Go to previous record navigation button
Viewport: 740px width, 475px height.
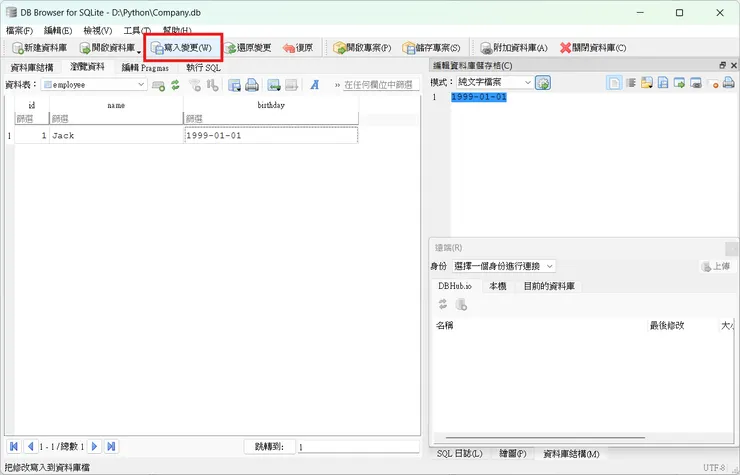[x=30, y=446]
